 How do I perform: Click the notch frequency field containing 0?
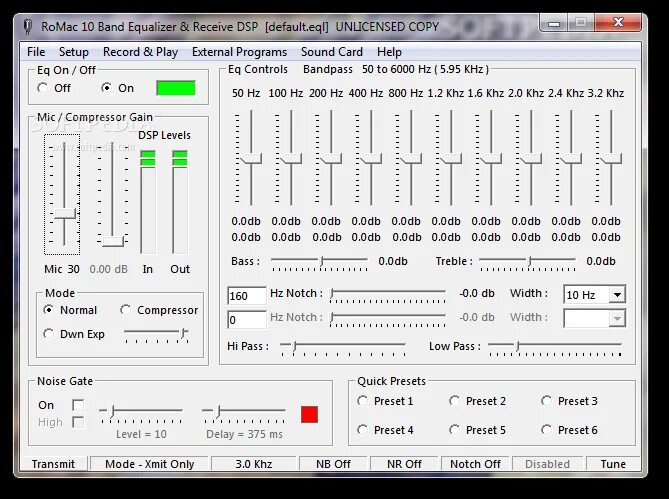(247, 319)
